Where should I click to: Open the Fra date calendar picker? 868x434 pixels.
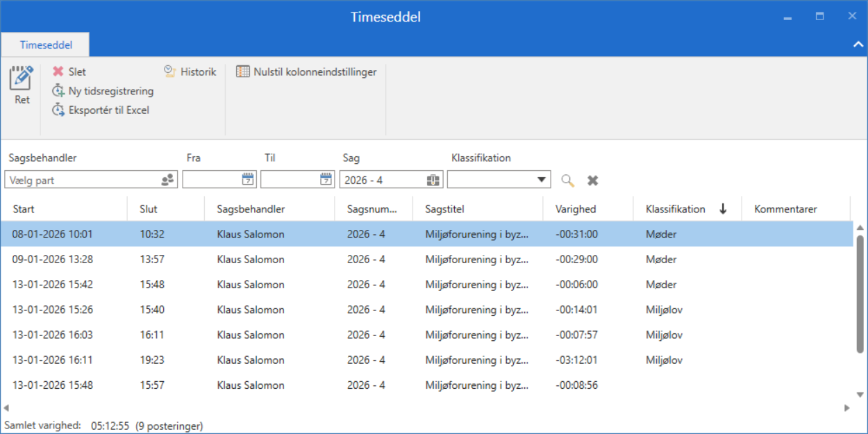click(x=248, y=180)
